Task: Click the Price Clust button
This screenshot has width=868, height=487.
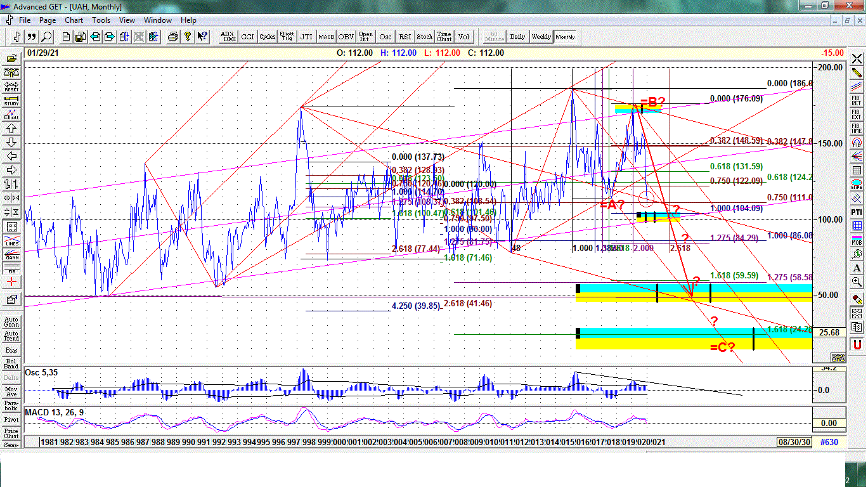Action: click(x=11, y=434)
